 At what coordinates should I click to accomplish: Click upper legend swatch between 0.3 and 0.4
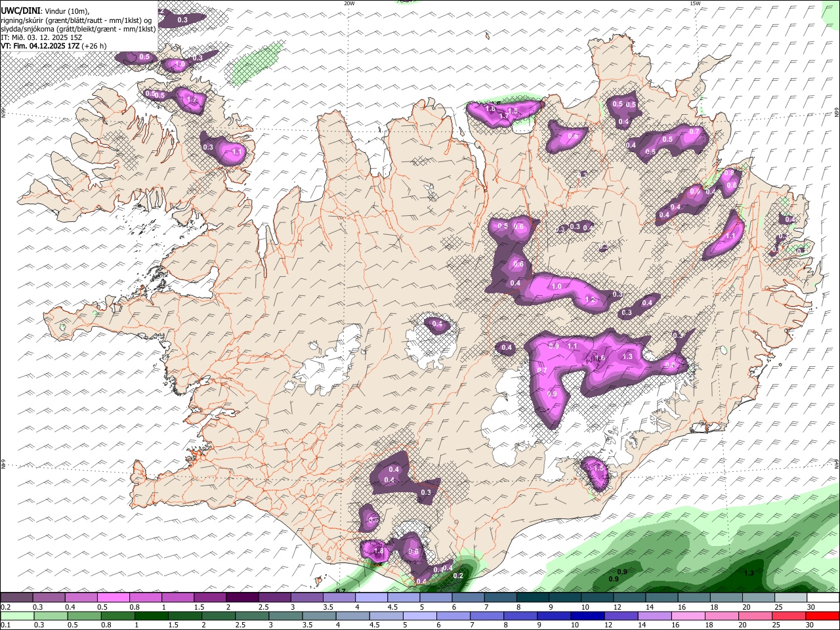click(x=49, y=598)
